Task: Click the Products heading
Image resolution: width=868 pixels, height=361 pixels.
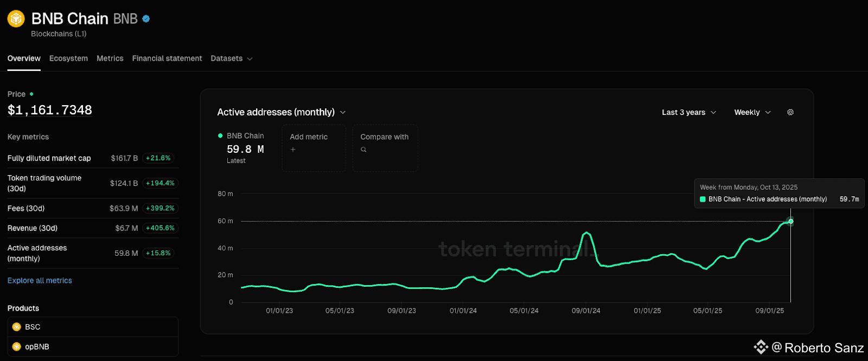Action: coord(23,308)
